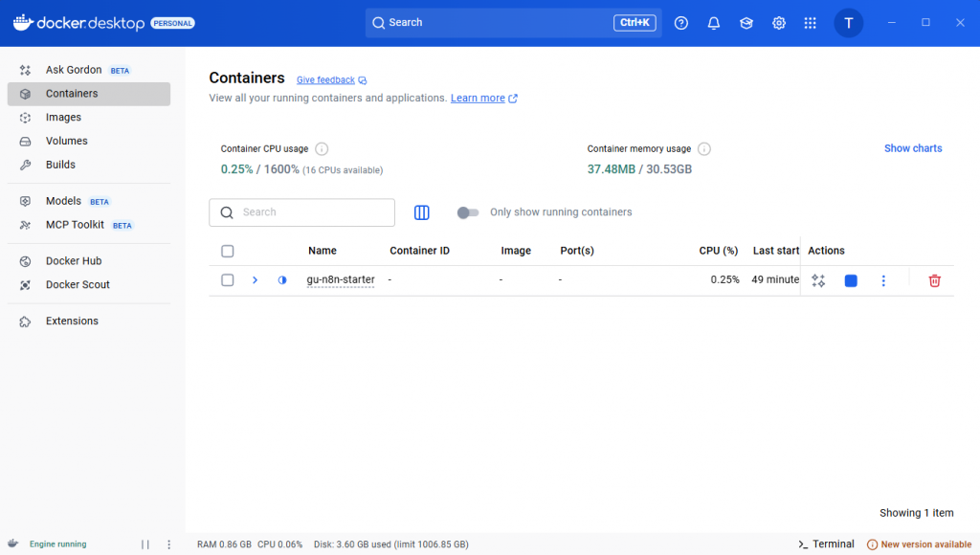This screenshot has width=980, height=555.
Task: Open the help question mark icon
Action: (x=681, y=23)
